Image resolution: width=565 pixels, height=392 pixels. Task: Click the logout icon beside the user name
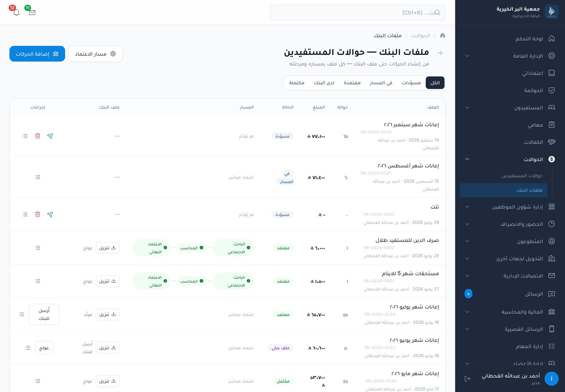tap(467, 379)
